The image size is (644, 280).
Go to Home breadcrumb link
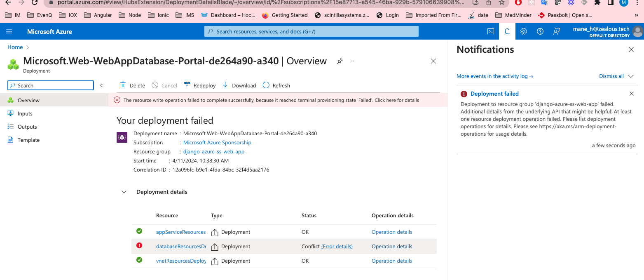[x=15, y=47]
